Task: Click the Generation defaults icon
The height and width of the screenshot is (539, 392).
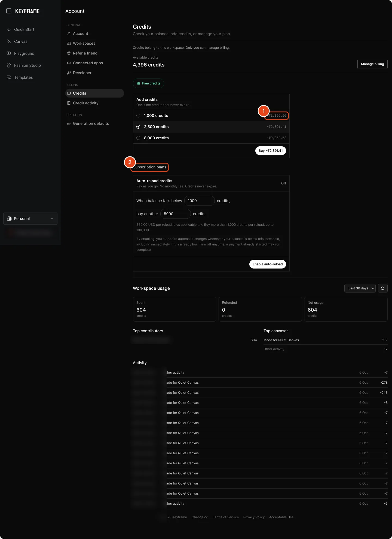Action: (x=69, y=123)
